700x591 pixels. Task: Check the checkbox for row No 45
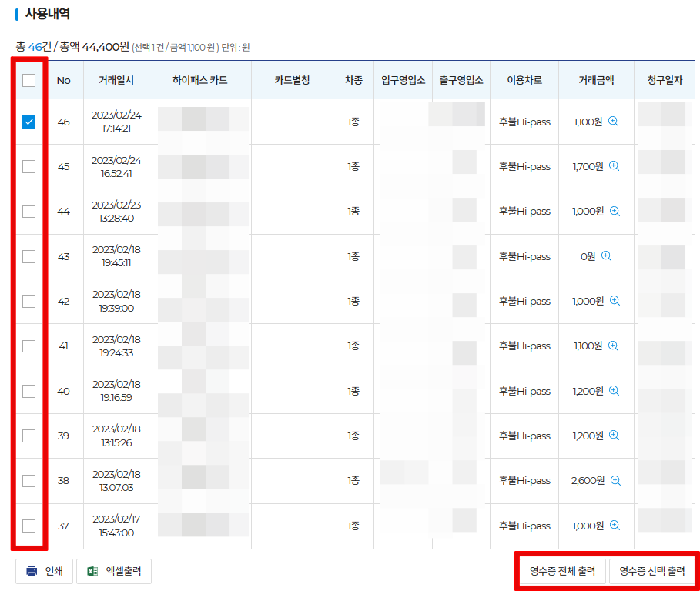pos(29,166)
